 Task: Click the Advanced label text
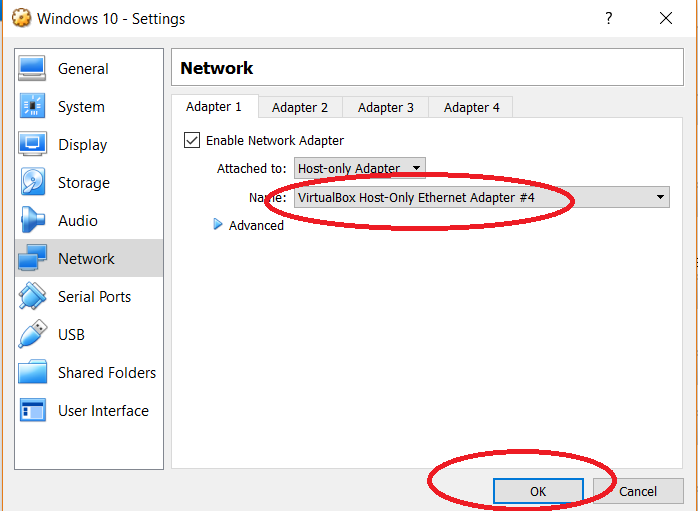256,226
